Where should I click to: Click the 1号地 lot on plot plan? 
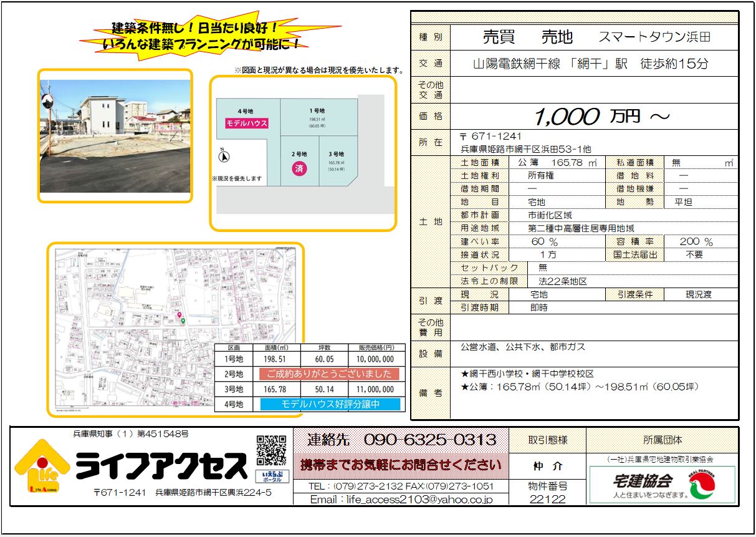318,117
